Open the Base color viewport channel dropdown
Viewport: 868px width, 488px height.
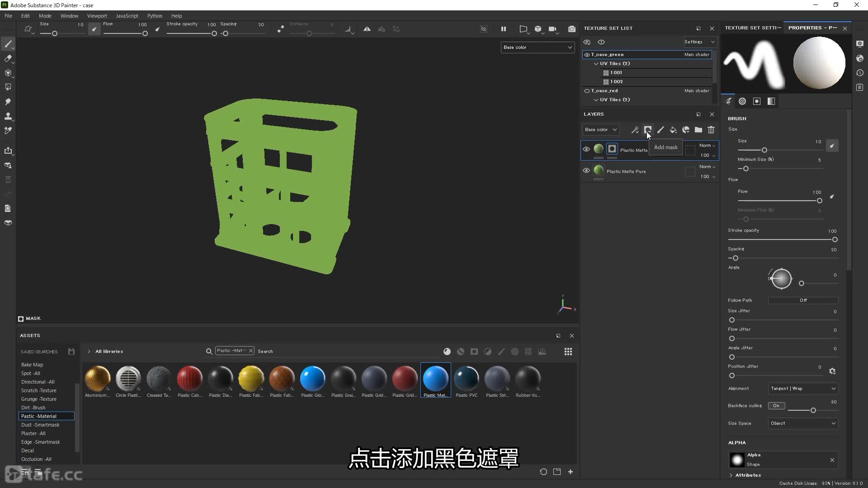538,47
